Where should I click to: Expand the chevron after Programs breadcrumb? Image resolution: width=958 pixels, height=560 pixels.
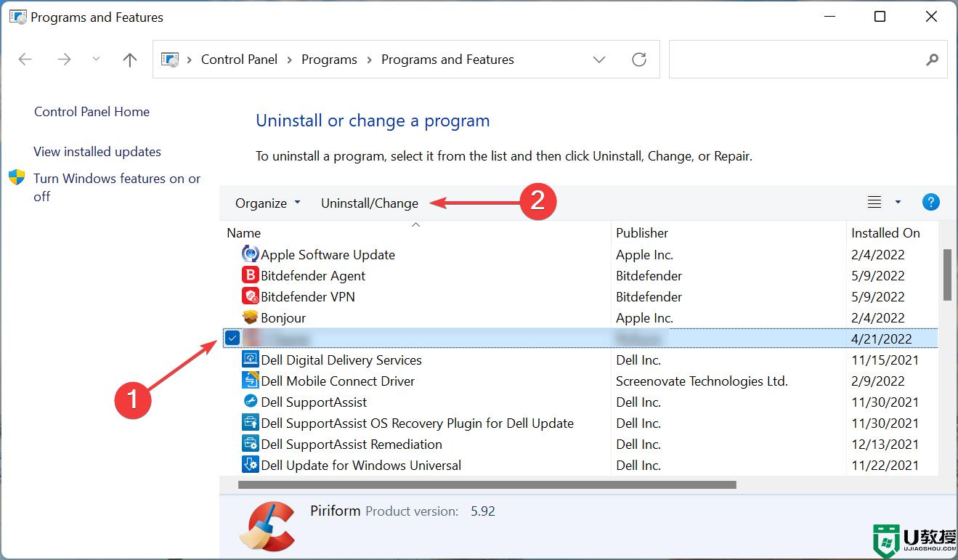click(x=369, y=60)
